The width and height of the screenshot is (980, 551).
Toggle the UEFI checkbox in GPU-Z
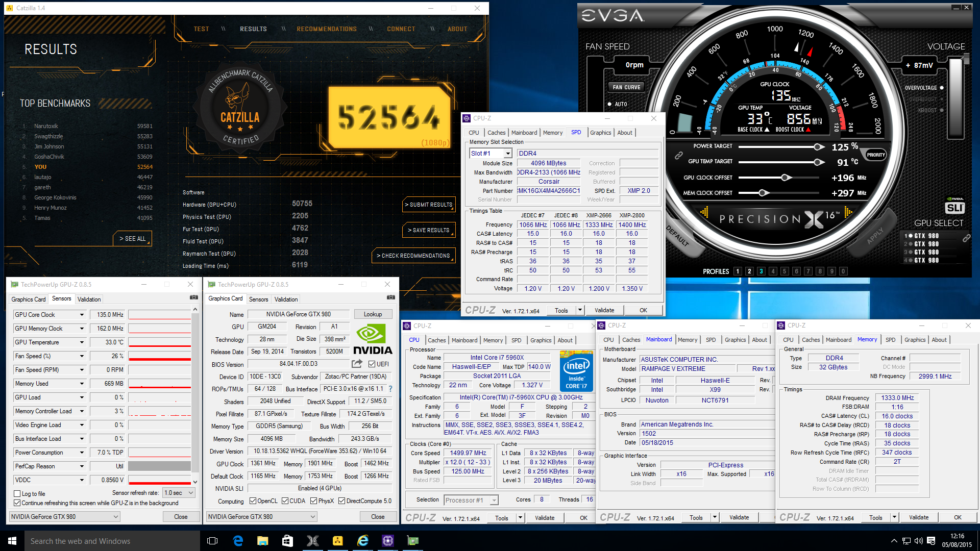click(372, 364)
